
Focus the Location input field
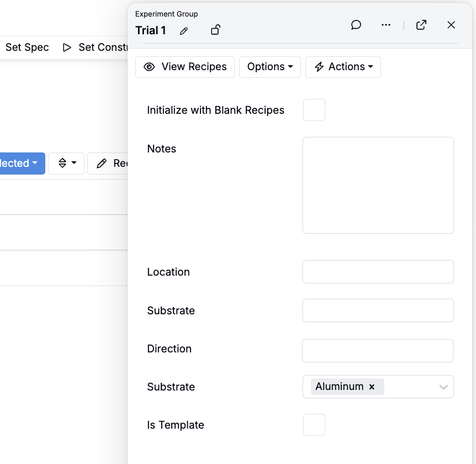tap(378, 272)
